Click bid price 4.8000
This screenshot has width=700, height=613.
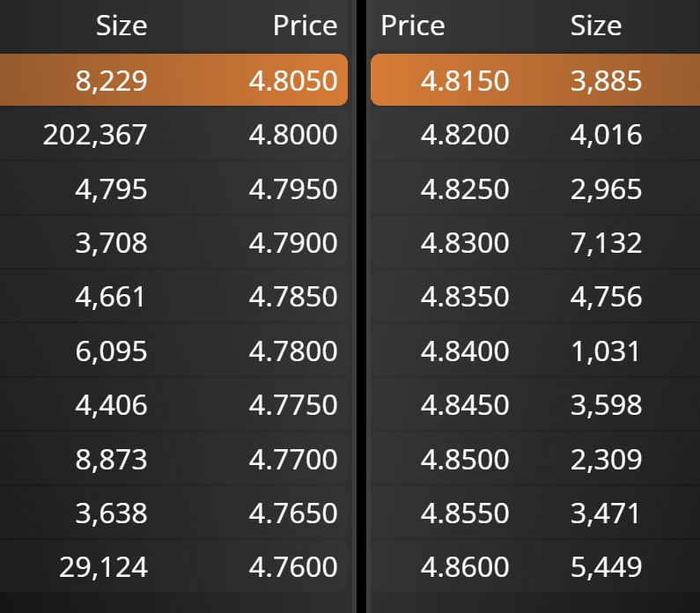point(292,135)
